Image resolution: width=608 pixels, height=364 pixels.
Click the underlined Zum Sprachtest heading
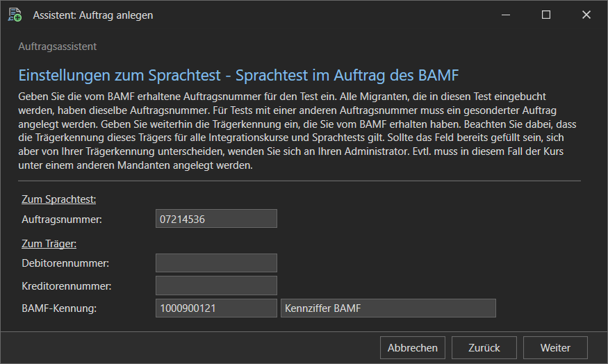click(59, 199)
